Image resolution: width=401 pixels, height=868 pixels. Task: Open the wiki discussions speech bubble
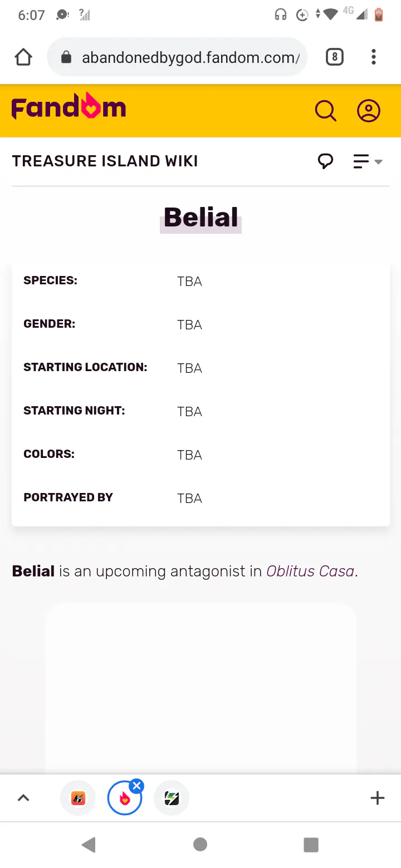325,161
